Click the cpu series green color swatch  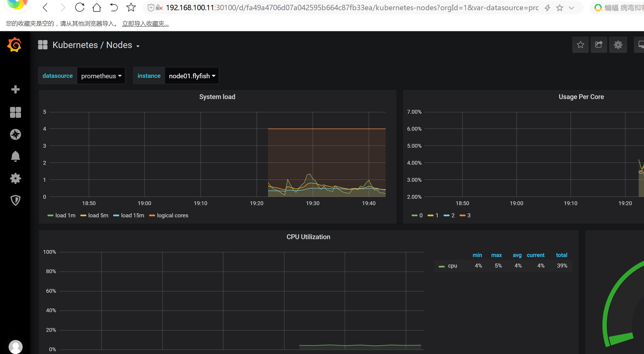point(442,267)
